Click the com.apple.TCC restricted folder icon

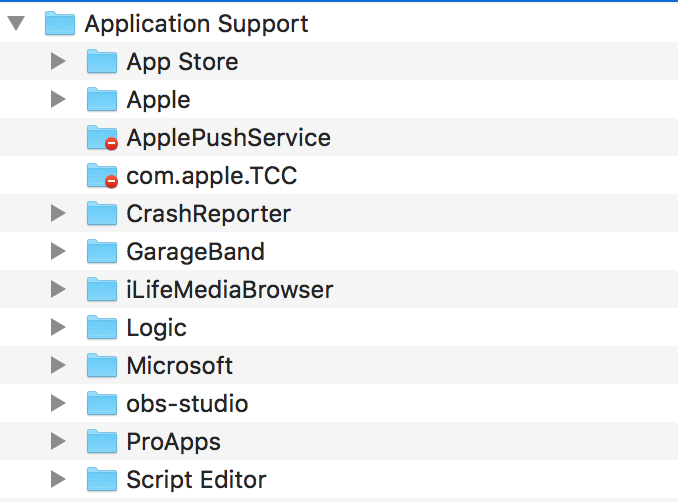[x=102, y=175]
